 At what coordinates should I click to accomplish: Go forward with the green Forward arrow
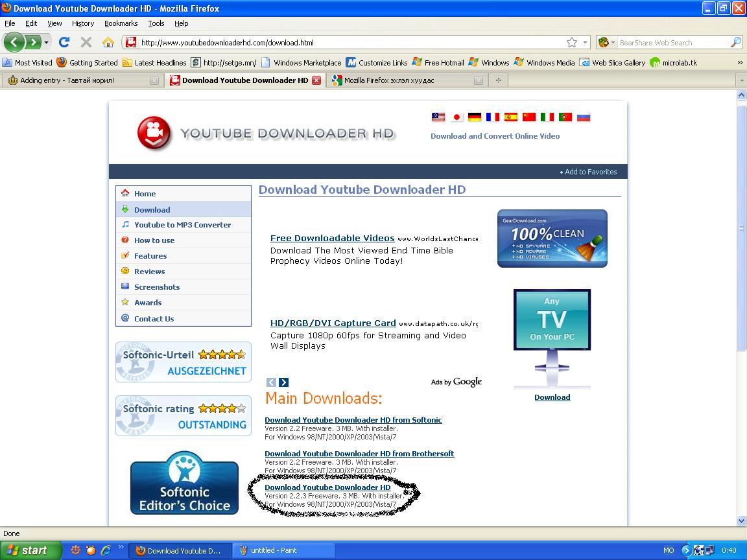pos(33,42)
